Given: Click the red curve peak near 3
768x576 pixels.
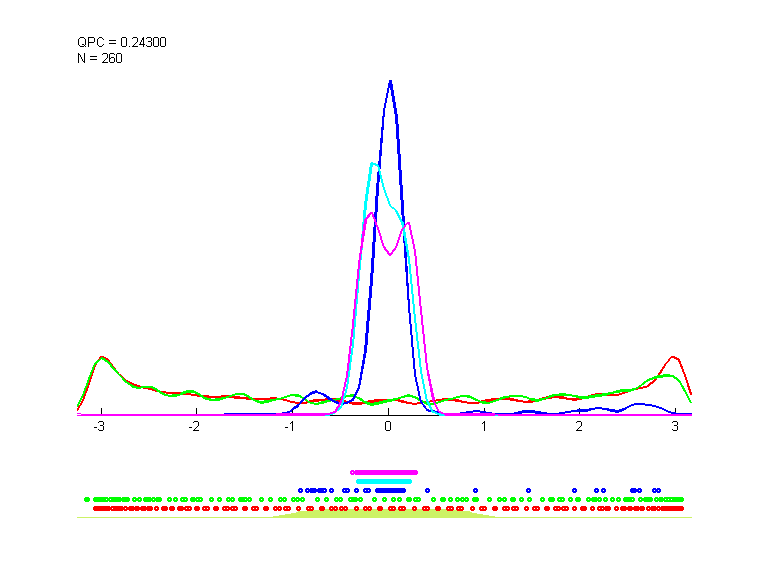Looking at the screenshot, I should [x=674, y=357].
